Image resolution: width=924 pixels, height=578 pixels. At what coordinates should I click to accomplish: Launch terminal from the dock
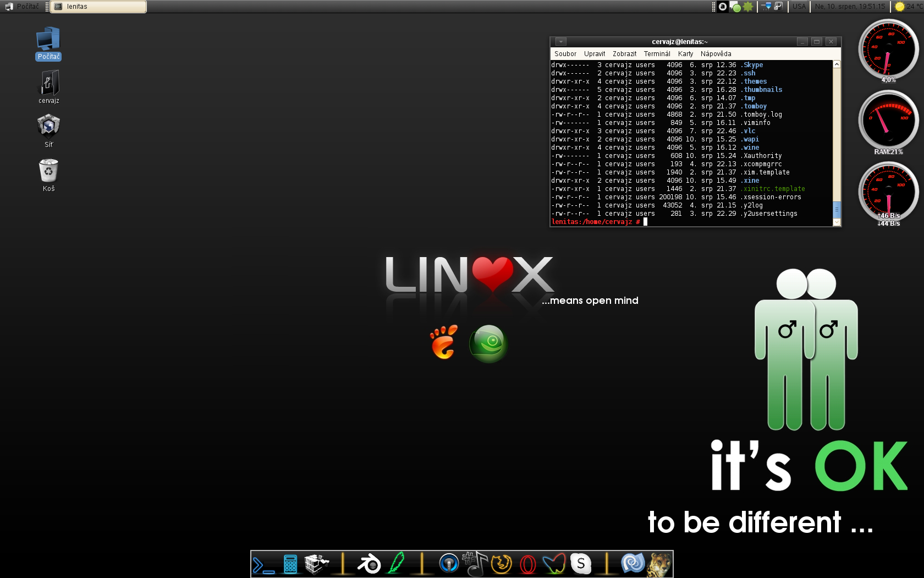263,565
